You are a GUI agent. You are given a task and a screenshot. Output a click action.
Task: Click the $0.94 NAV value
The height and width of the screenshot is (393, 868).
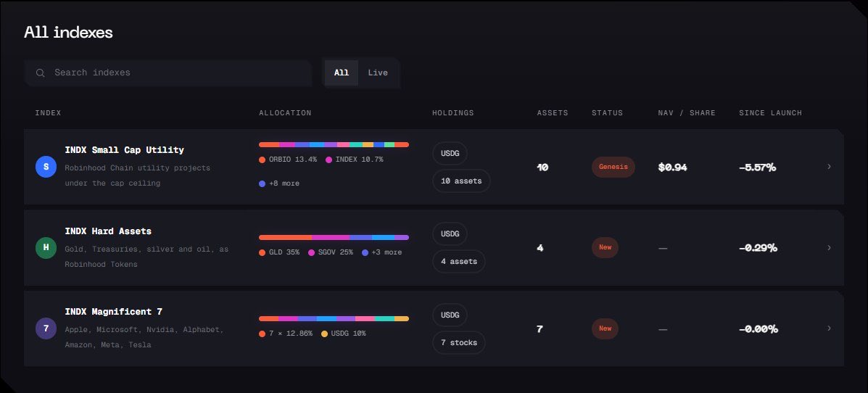point(673,167)
